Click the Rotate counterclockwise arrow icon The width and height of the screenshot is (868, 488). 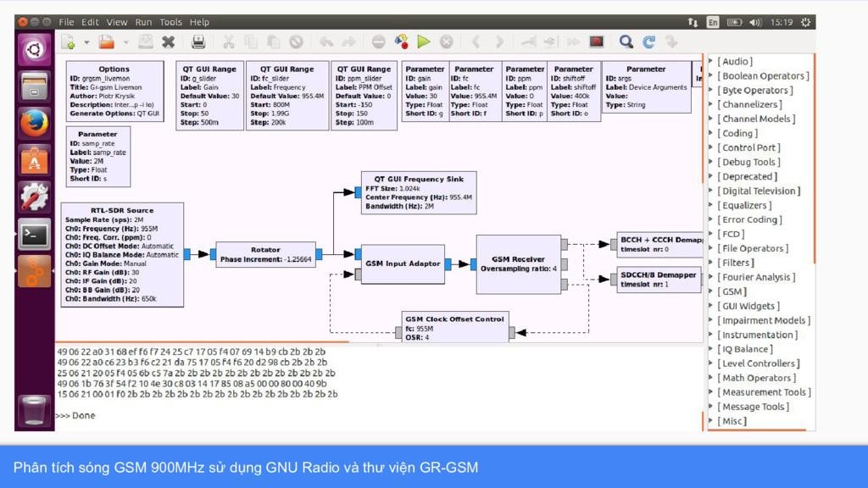pyautogui.click(x=476, y=42)
